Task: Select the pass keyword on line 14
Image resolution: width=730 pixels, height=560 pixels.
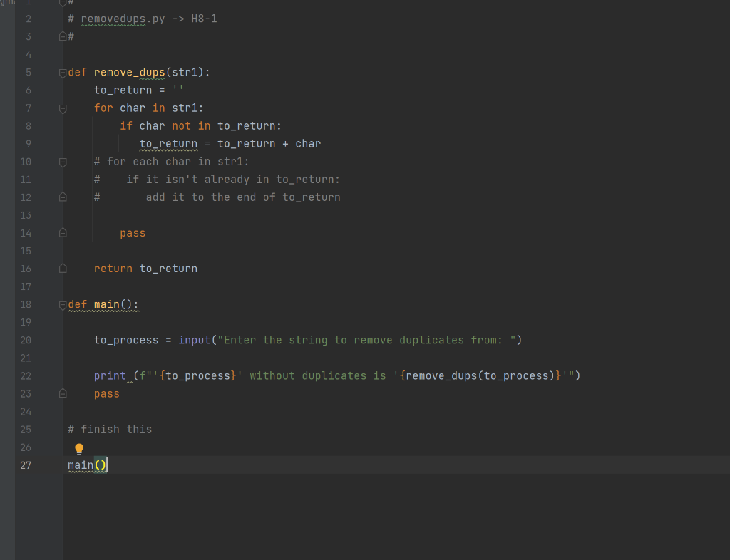Action: point(133,233)
